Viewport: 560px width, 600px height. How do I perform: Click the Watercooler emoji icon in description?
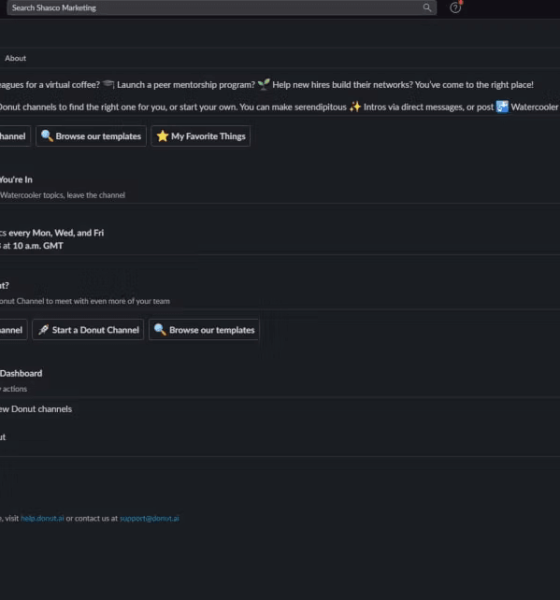502,107
